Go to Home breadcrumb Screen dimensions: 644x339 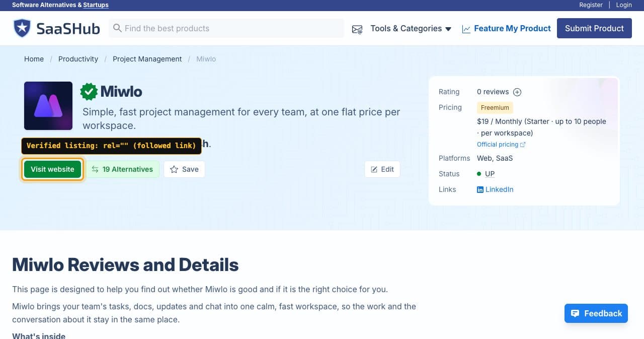tap(34, 59)
